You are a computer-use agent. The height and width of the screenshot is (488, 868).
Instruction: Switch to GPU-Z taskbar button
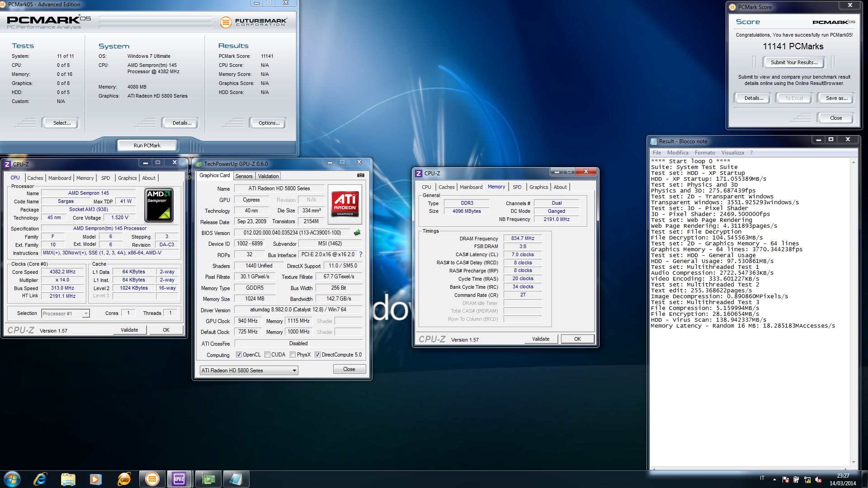[208, 479]
